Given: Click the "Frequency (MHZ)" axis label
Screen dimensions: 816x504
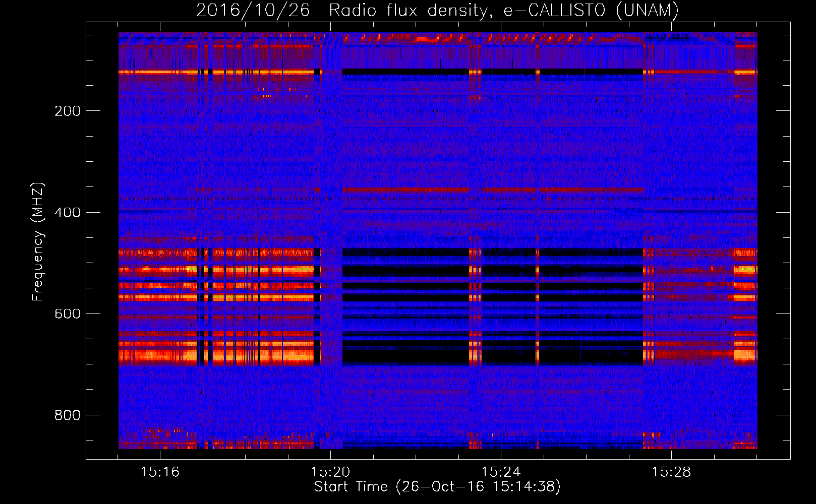Looking at the screenshot, I should (x=38, y=242).
